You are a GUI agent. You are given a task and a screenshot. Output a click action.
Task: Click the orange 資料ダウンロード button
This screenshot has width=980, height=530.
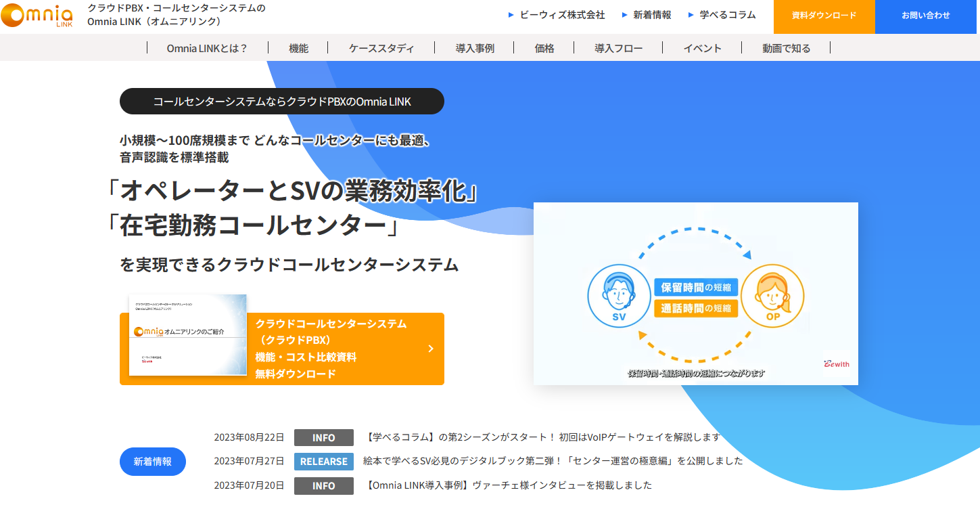[x=824, y=16]
